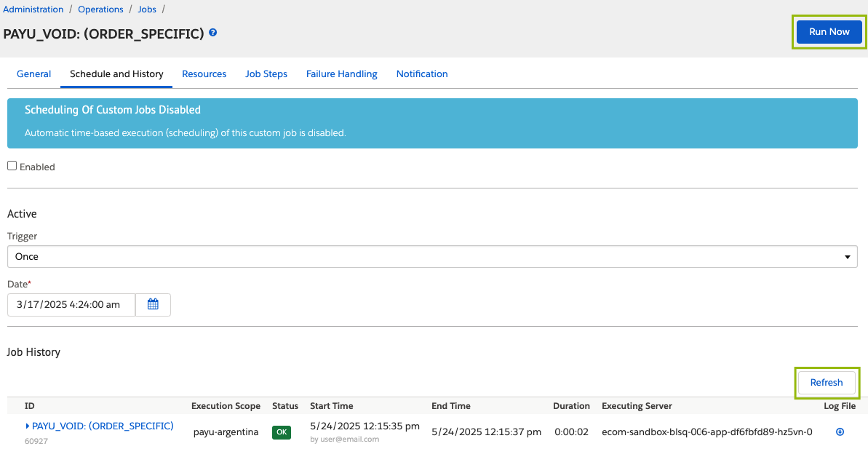The width and height of the screenshot is (868, 457).
Task: Click the duration value 0:00:02
Action: tap(571, 432)
